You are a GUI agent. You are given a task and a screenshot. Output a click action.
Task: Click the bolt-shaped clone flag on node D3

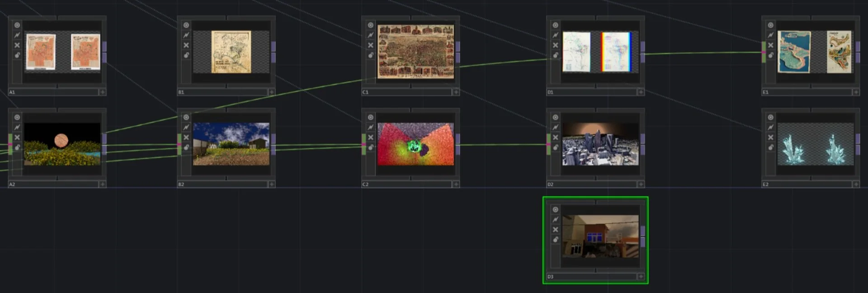[x=556, y=220]
